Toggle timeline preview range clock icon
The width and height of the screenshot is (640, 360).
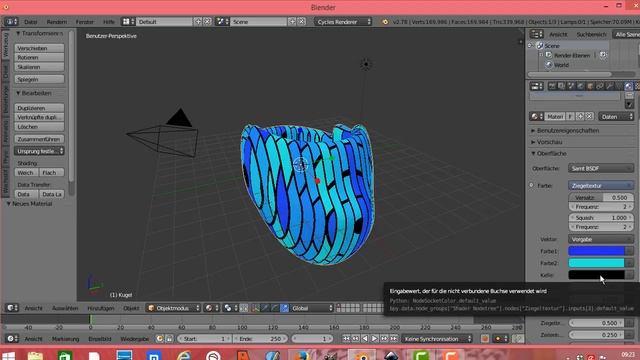(x=160, y=339)
